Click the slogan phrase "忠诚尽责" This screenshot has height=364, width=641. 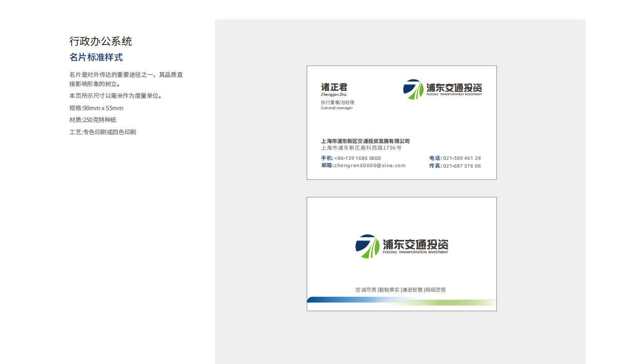[366, 290]
